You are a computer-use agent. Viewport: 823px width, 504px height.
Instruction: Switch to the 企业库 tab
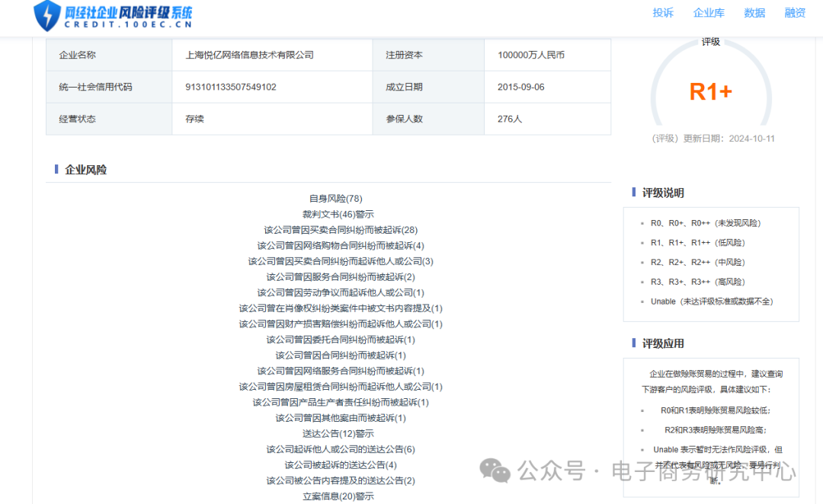click(x=709, y=12)
